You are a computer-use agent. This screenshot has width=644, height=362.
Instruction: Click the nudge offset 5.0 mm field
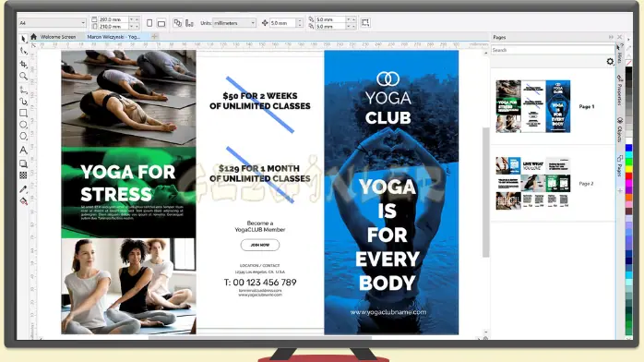click(282, 23)
